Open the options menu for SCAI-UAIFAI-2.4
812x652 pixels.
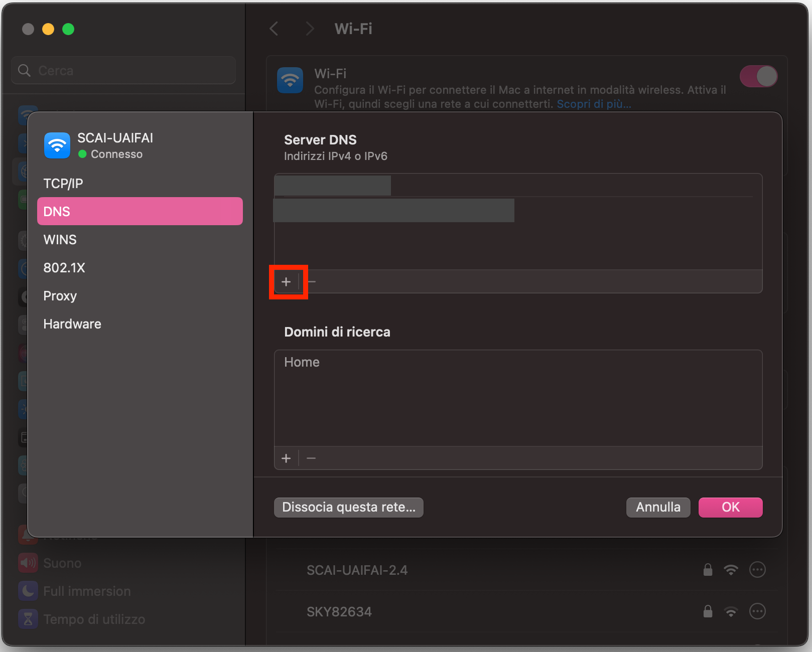pyautogui.click(x=757, y=570)
